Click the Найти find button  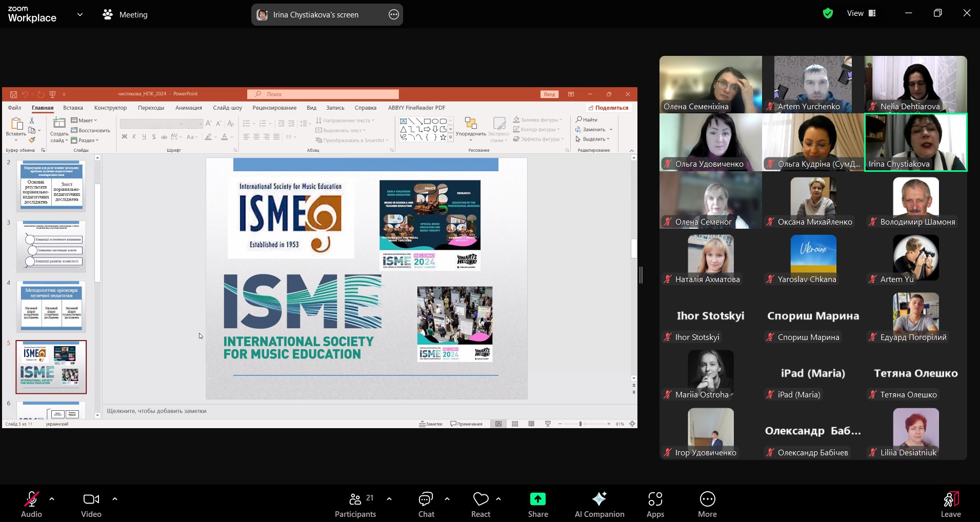point(587,119)
